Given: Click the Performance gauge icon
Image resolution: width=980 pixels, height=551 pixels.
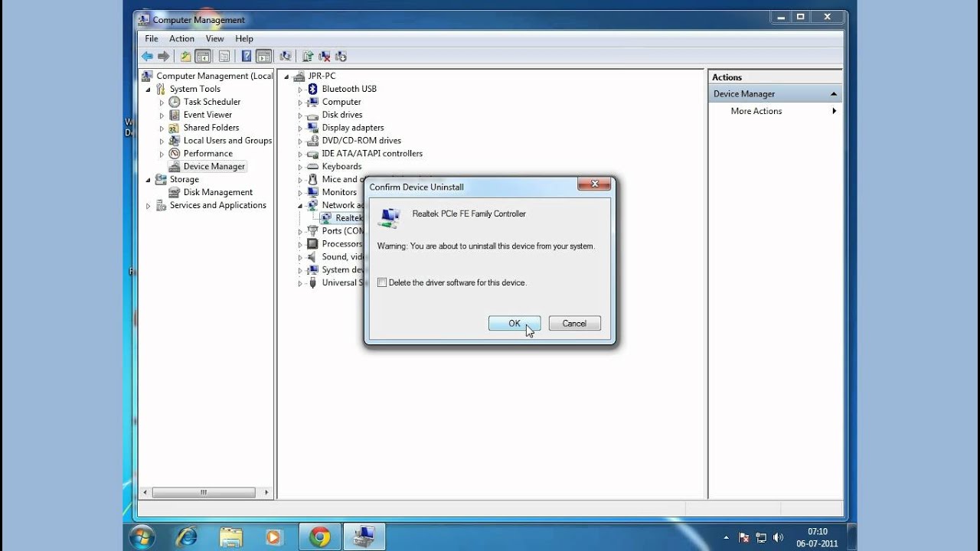Looking at the screenshot, I should pos(175,154).
